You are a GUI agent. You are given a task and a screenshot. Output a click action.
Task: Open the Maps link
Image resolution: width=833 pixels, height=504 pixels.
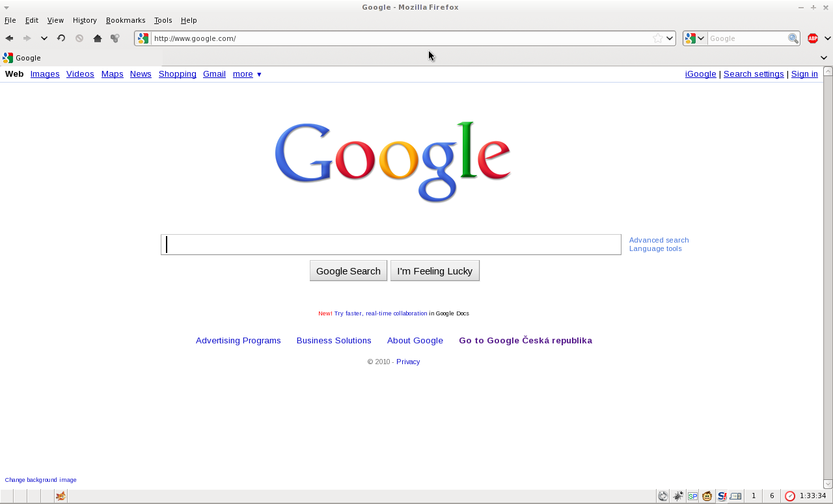(x=112, y=74)
